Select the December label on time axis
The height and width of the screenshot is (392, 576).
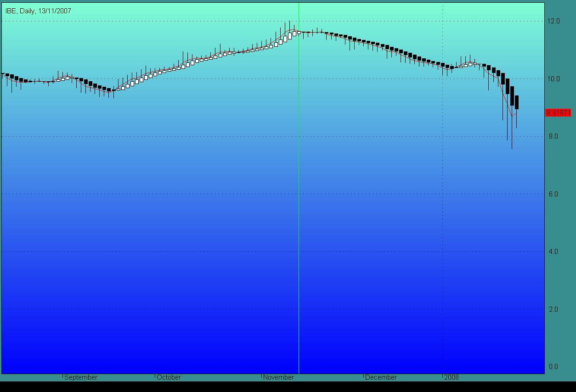coord(381,377)
